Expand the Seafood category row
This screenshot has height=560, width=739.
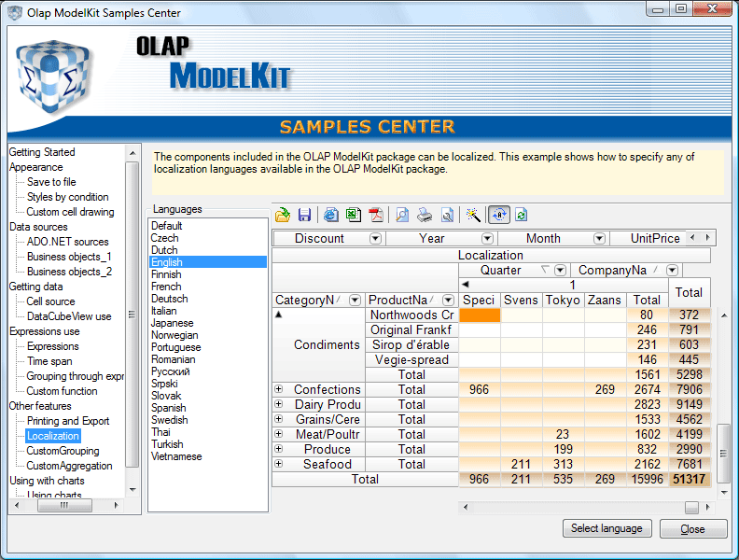[x=279, y=464]
